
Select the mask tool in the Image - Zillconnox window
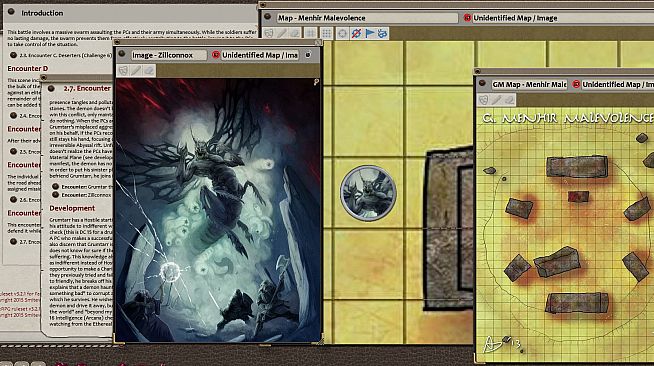click(123, 70)
